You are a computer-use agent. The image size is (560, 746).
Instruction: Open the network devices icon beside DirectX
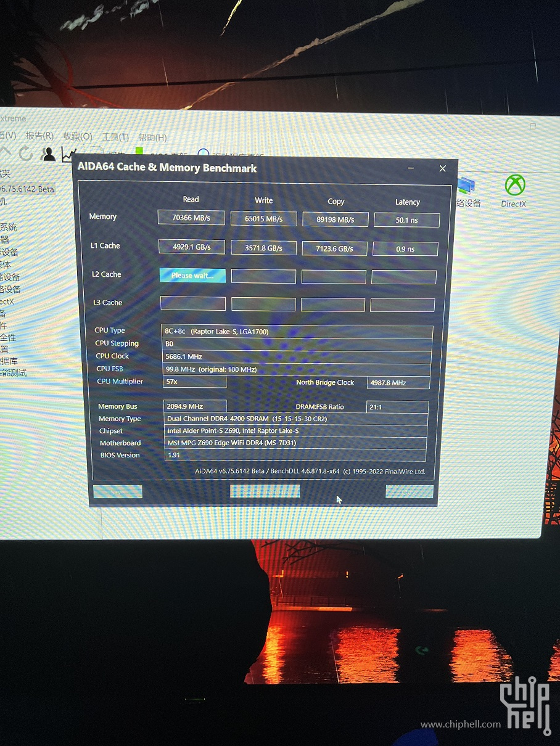click(x=467, y=192)
